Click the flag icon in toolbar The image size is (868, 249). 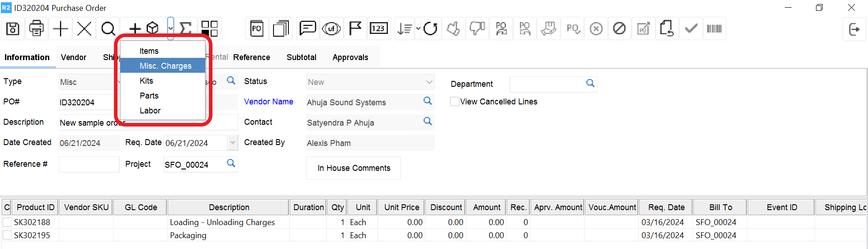pos(355,29)
